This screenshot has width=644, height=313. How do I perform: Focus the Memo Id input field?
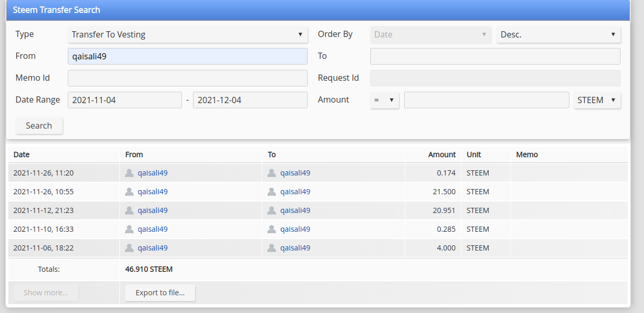tap(188, 78)
